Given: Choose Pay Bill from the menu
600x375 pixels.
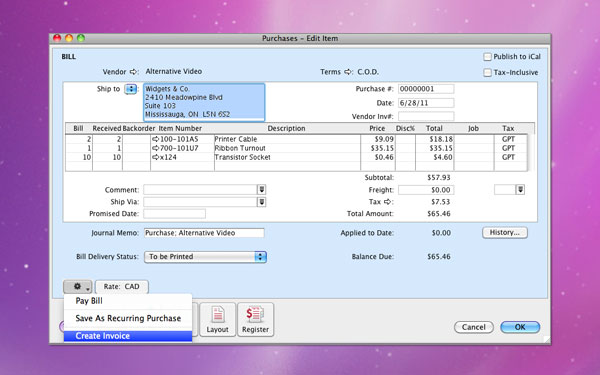Looking at the screenshot, I should [128, 301].
